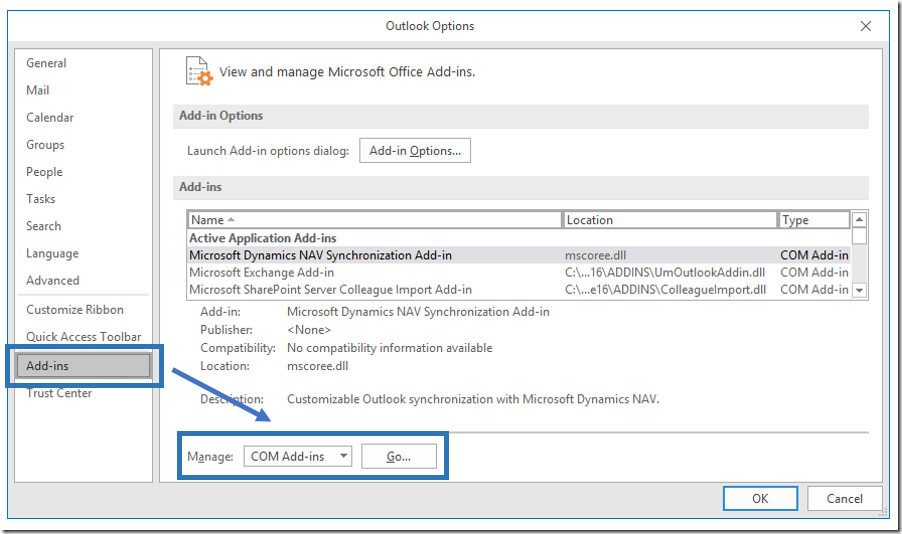Select Microsoft Exchange Add-in row
This screenshot has height=534, width=902.
(262, 272)
